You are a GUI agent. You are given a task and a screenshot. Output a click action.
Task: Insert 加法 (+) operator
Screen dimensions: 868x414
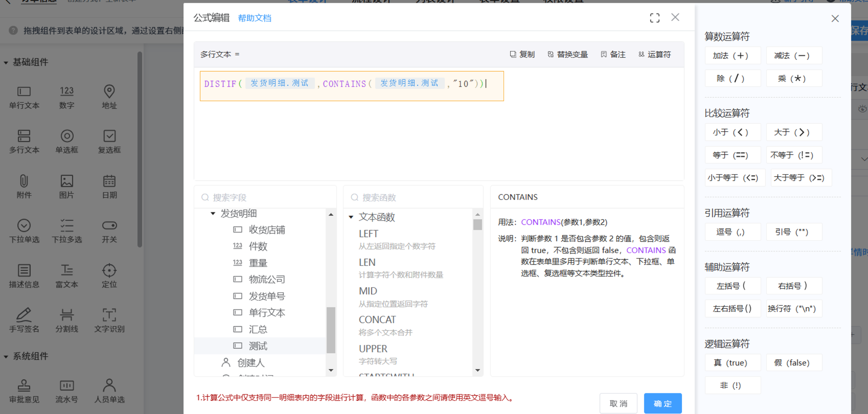click(733, 56)
